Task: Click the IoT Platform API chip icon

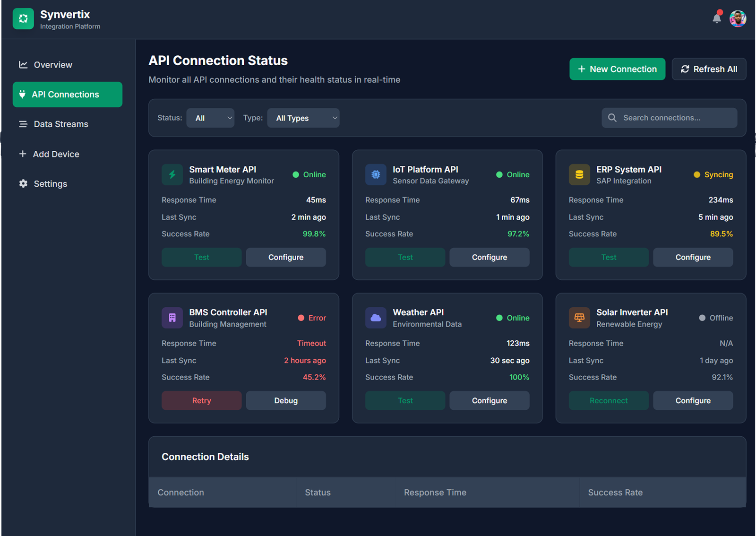Action: (x=376, y=175)
